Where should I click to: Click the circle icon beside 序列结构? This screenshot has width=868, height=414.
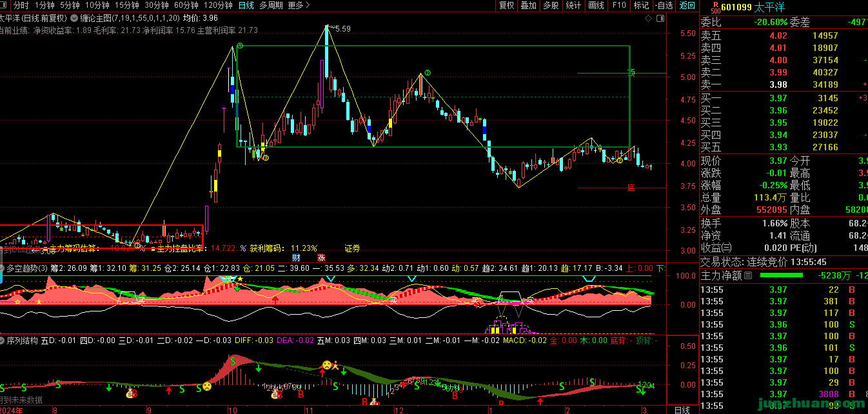[3, 339]
